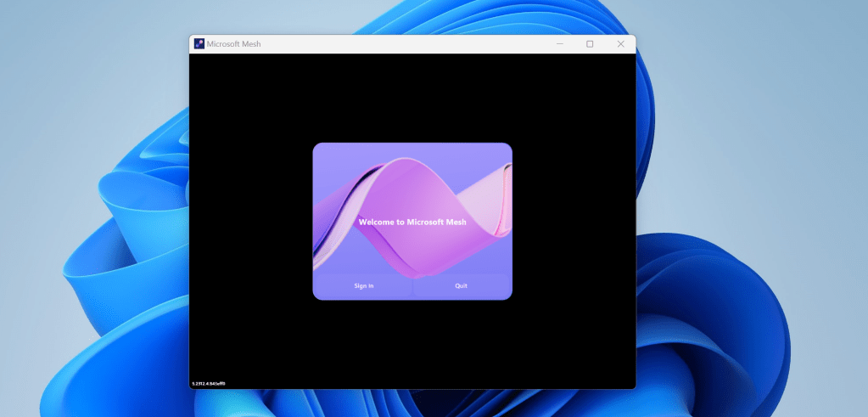Click the desktop wallpaper below the Mesh window
This screenshot has height=417, width=868.
(412, 403)
